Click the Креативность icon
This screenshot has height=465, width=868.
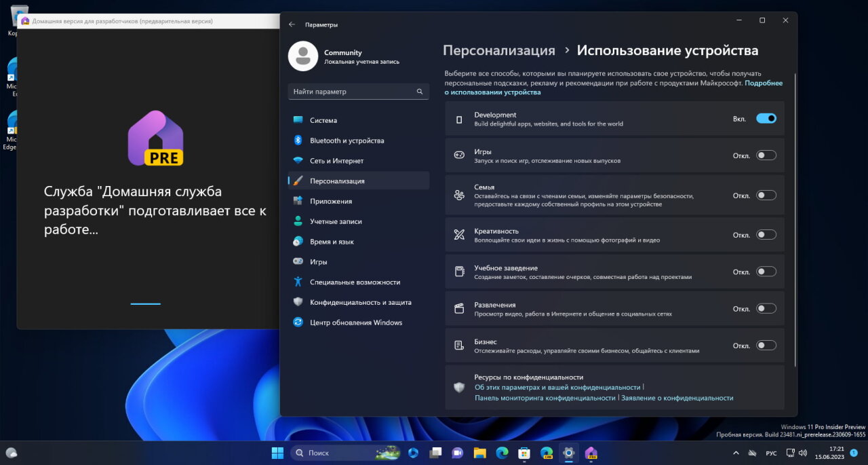coord(459,235)
